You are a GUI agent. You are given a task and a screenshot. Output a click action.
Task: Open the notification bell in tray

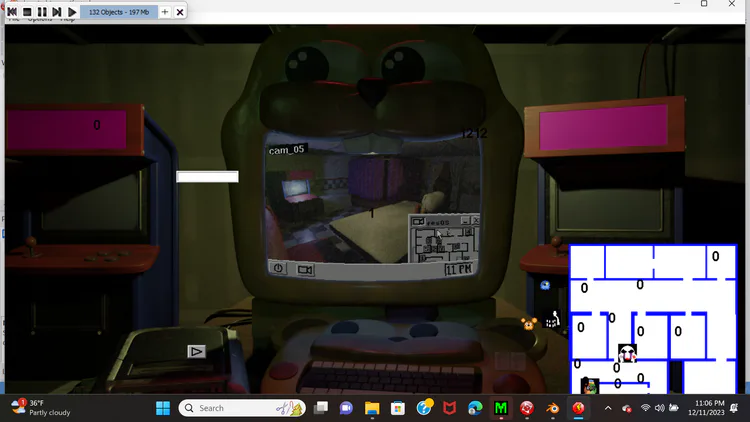[x=735, y=408]
